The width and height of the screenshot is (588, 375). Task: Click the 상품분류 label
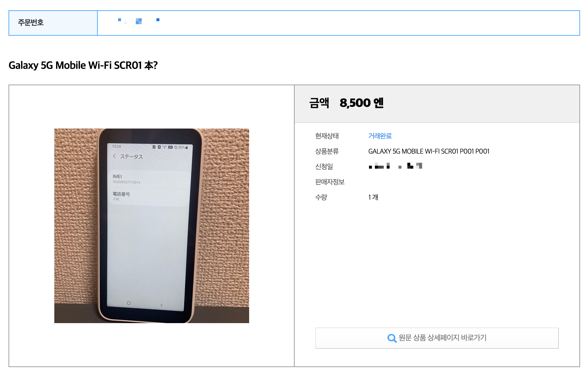[x=327, y=151]
